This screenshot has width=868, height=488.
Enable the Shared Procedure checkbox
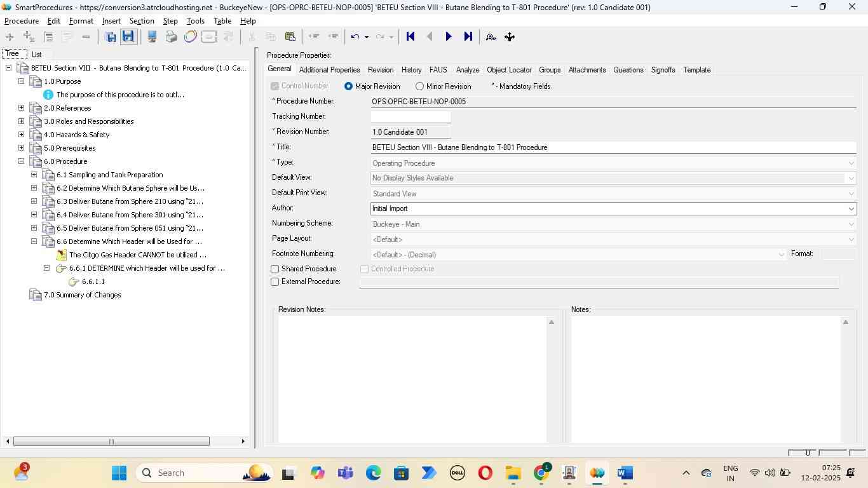point(275,269)
